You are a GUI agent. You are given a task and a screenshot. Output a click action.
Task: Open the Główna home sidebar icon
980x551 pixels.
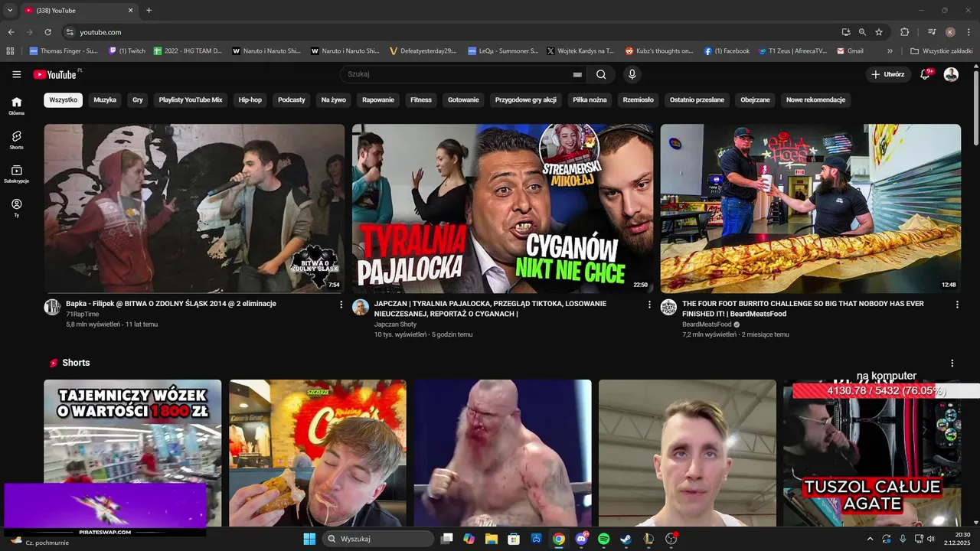[x=16, y=106]
